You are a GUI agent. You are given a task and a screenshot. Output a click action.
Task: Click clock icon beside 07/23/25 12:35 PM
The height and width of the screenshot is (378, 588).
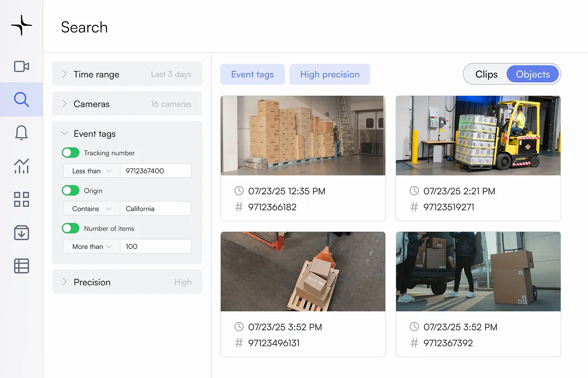coord(239,191)
